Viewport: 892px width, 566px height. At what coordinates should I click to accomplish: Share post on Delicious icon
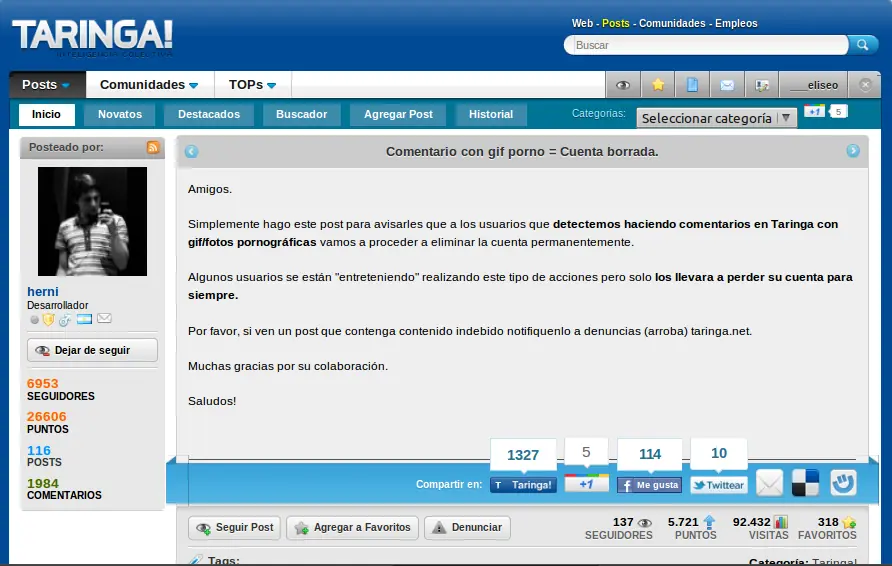806,483
